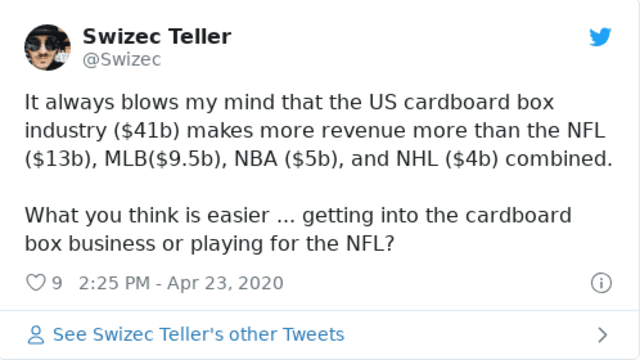Open the @Swizec handle link
Screen dimensions: 640x360
(122, 60)
